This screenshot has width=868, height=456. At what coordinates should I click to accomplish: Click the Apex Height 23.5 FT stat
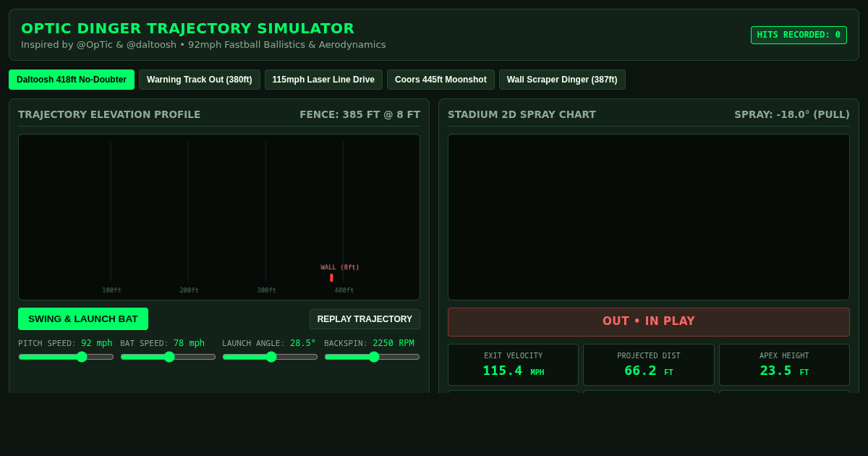[x=784, y=365]
